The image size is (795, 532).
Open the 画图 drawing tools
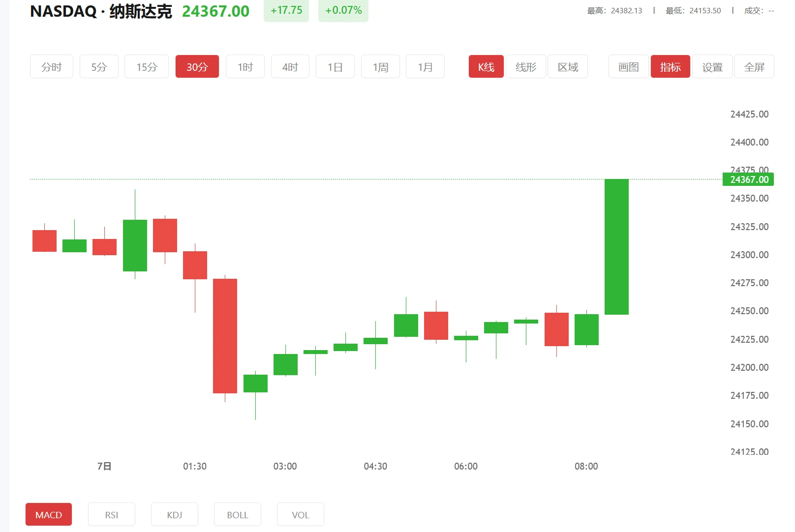click(628, 66)
